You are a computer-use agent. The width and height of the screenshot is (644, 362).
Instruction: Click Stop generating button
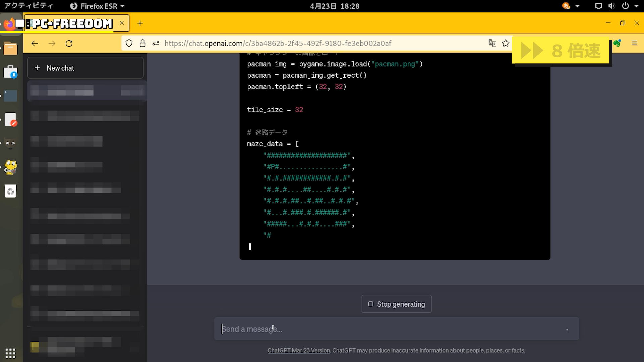click(396, 304)
